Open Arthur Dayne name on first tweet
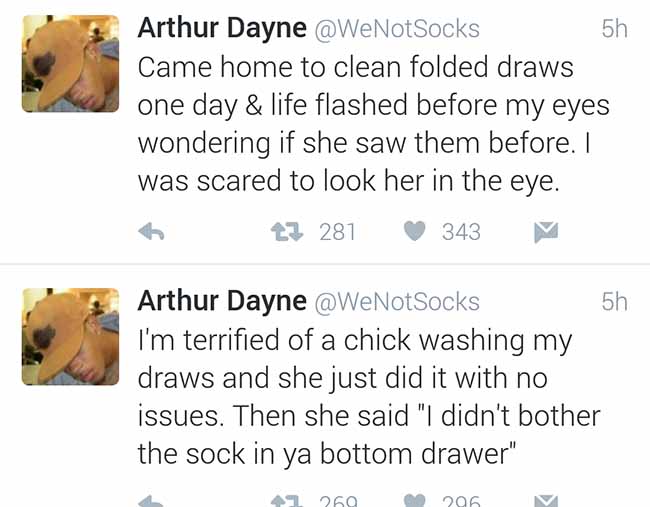The image size is (650, 507). pos(222,28)
